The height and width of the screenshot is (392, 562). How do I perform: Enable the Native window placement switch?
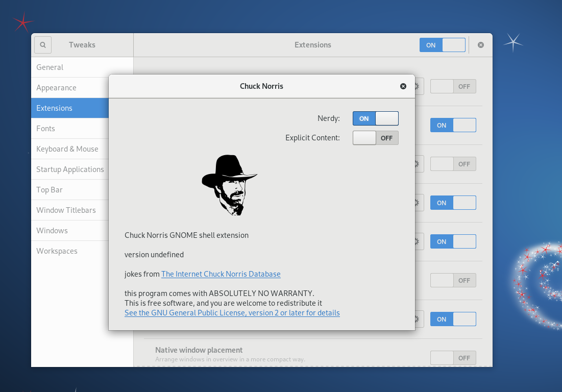453,358
